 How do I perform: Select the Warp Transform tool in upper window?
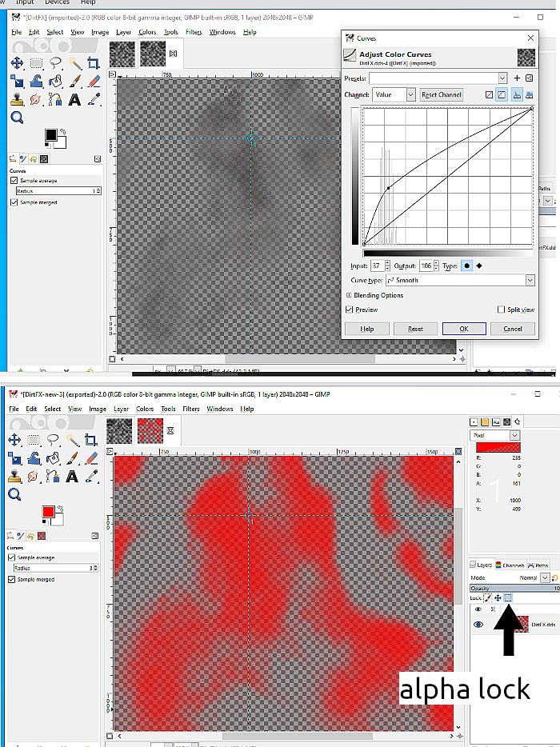click(37, 81)
